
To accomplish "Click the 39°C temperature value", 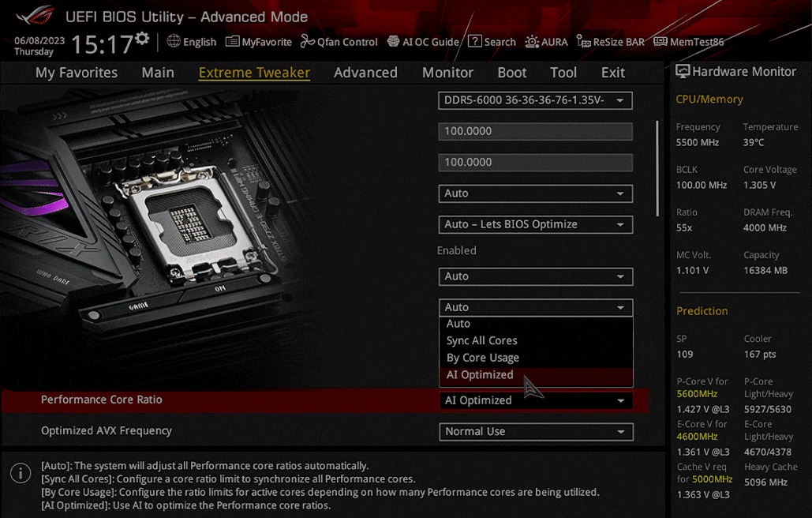I will click(754, 142).
